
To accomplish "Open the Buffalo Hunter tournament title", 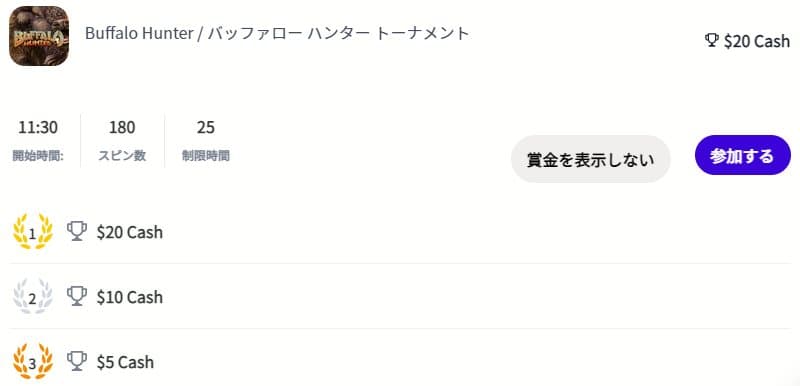I will [x=277, y=33].
